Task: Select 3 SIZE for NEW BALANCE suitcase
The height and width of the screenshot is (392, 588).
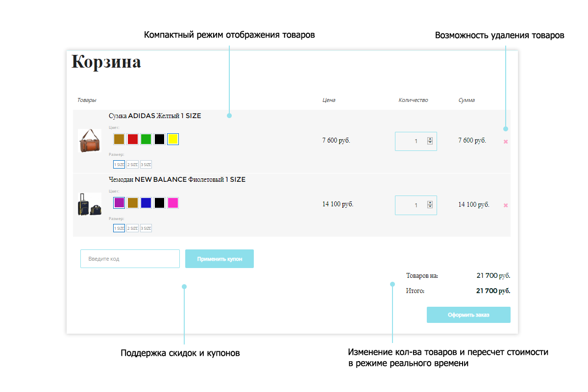Action: 146,228
